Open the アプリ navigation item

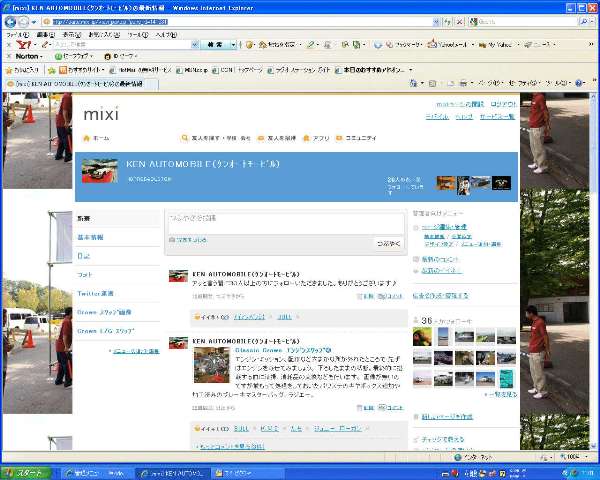[316, 138]
